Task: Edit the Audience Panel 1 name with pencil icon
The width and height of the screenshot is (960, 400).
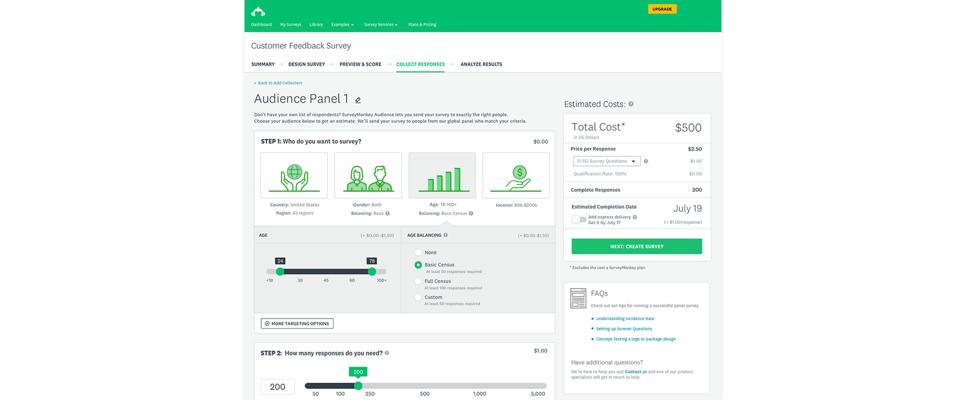Action: pyautogui.click(x=358, y=100)
